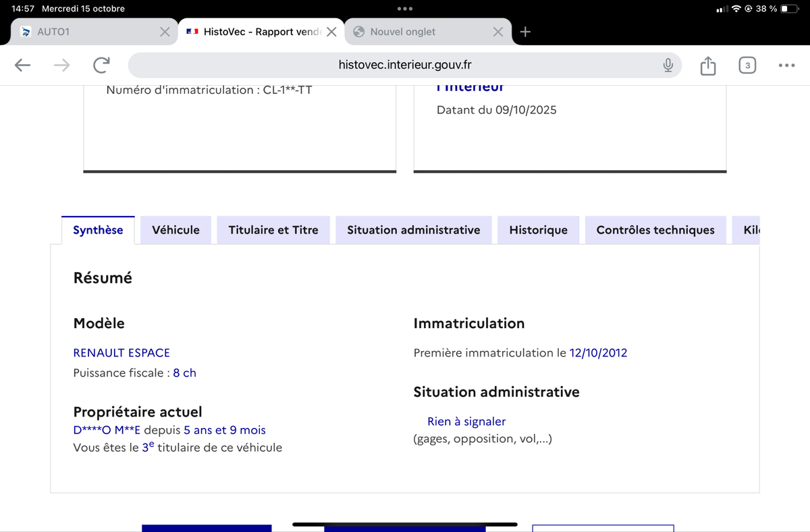810x532 pixels.
Task: Go back to the previous page
Action: [22, 65]
